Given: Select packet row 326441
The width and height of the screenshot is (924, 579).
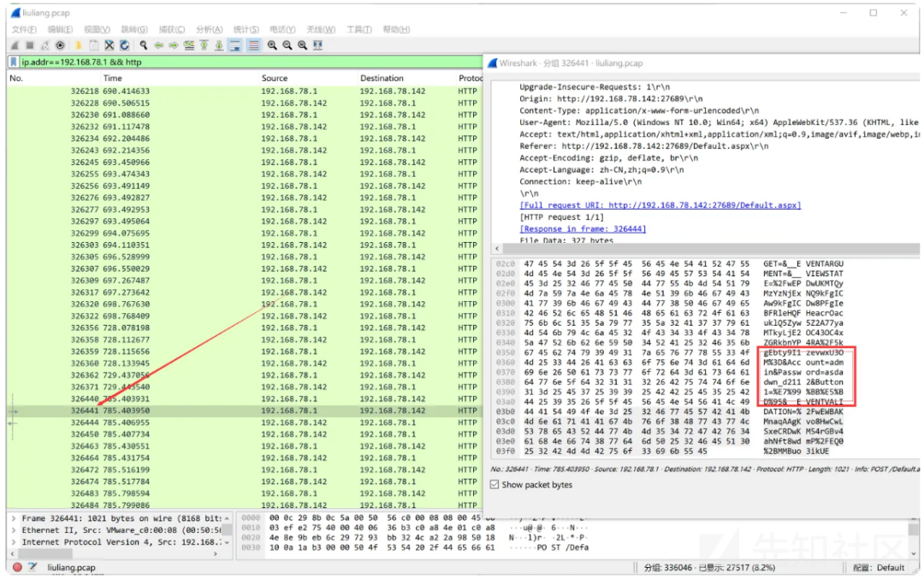Looking at the screenshot, I should 245,411.
